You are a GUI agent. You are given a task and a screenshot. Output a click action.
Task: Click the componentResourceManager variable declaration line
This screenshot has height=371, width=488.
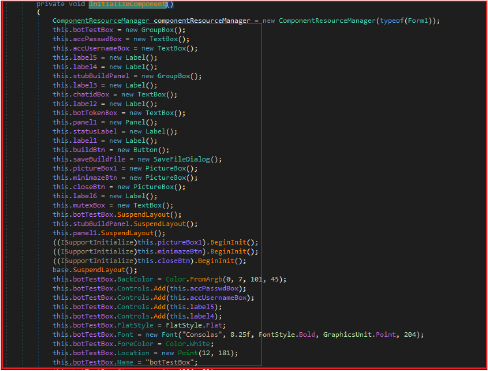(x=246, y=21)
